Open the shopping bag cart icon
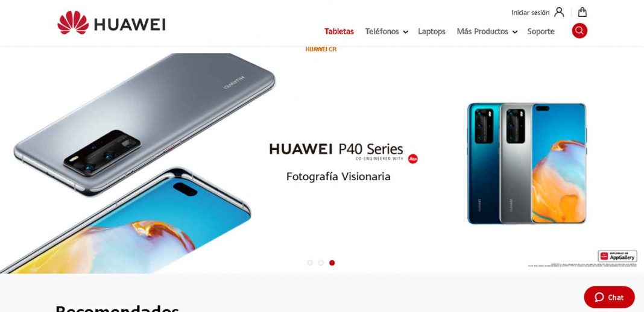Viewport: 644px width, 312px height. click(x=582, y=12)
